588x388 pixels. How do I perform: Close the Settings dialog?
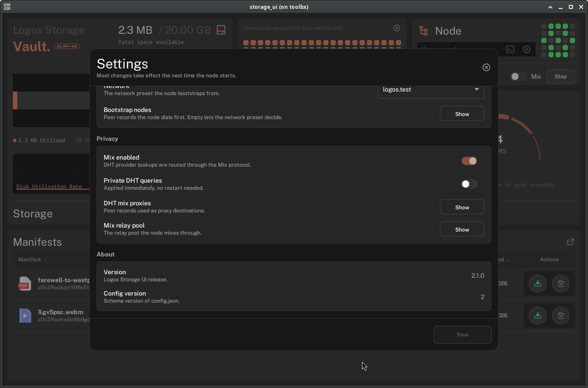(486, 67)
